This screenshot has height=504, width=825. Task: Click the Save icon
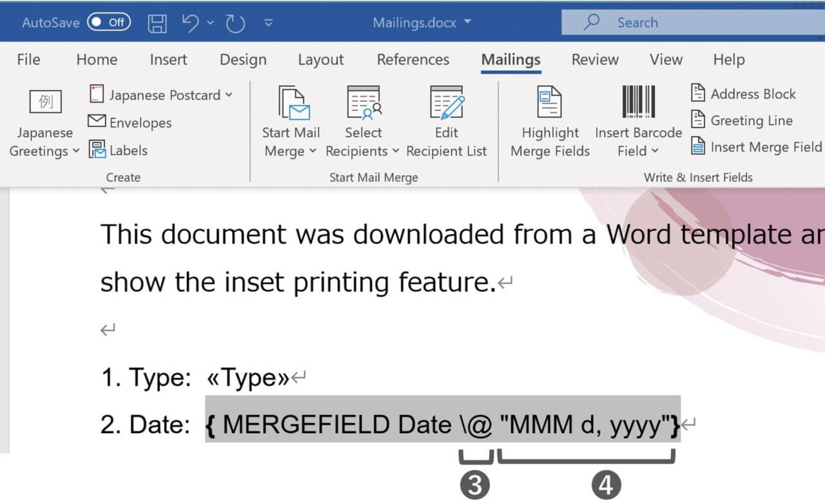(157, 22)
